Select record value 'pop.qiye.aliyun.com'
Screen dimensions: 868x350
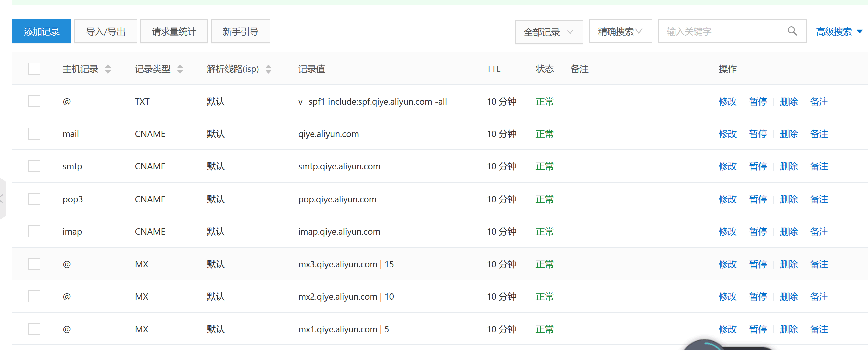coord(337,199)
